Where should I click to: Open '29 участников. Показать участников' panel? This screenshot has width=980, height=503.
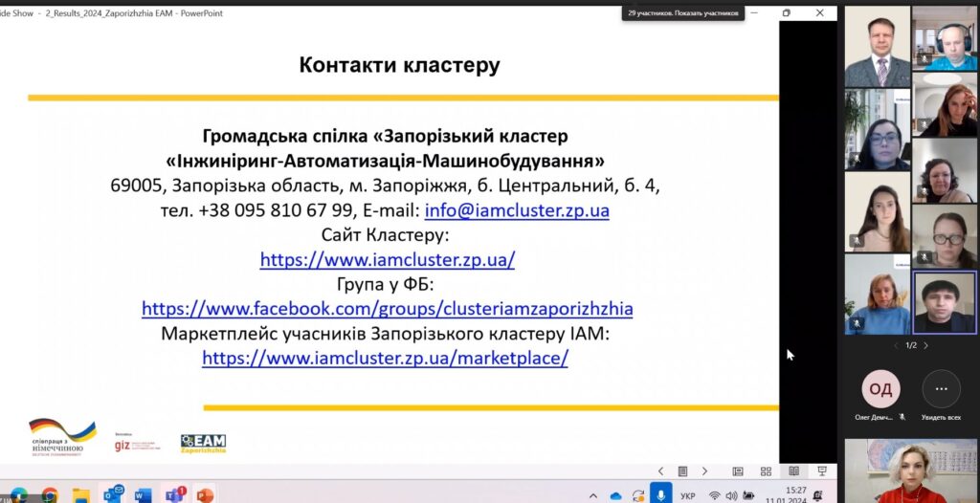click(x=683, y=12)
